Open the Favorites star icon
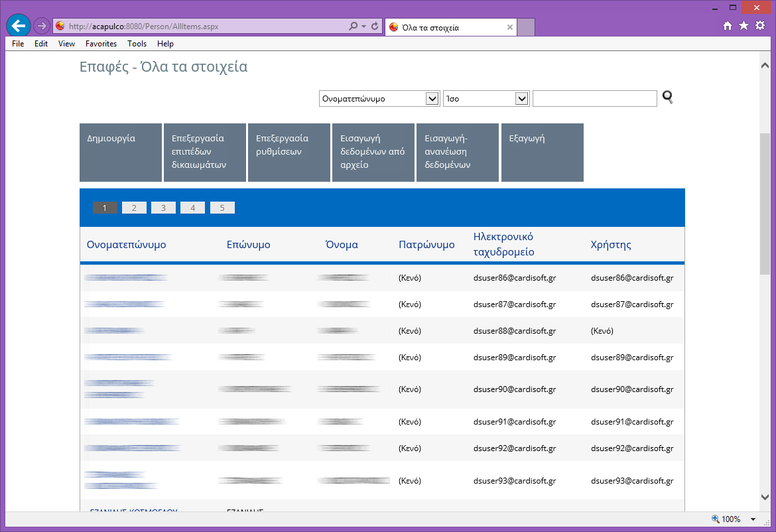Viewport: 776px width, 532px height. point(744,26)
